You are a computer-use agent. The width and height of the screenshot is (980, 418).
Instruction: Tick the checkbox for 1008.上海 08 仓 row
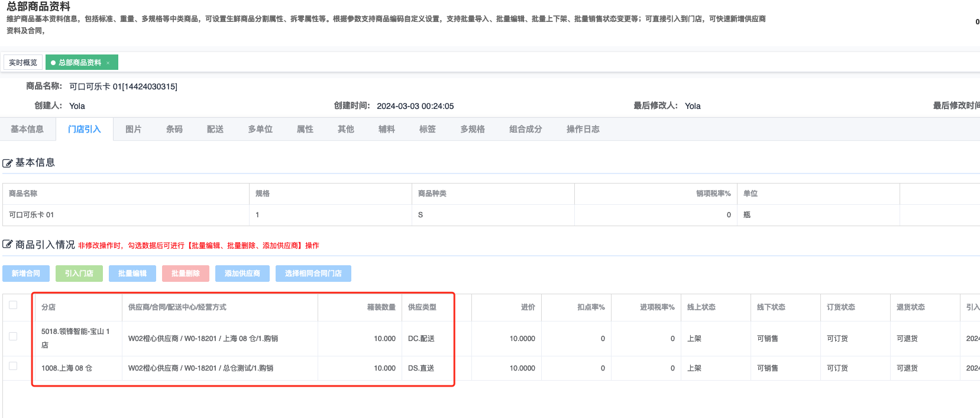click(13, 366)
